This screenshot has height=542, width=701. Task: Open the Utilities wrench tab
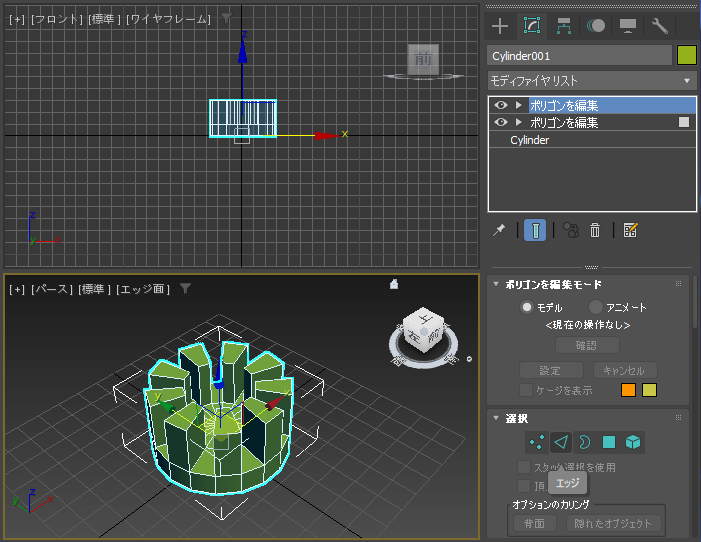point(660,26)
